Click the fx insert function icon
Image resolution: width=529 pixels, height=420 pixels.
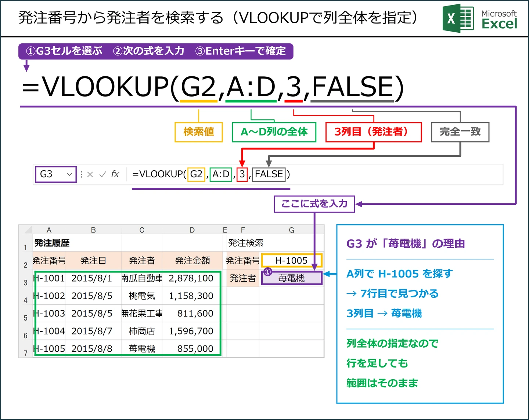click(x=115, y=174)
